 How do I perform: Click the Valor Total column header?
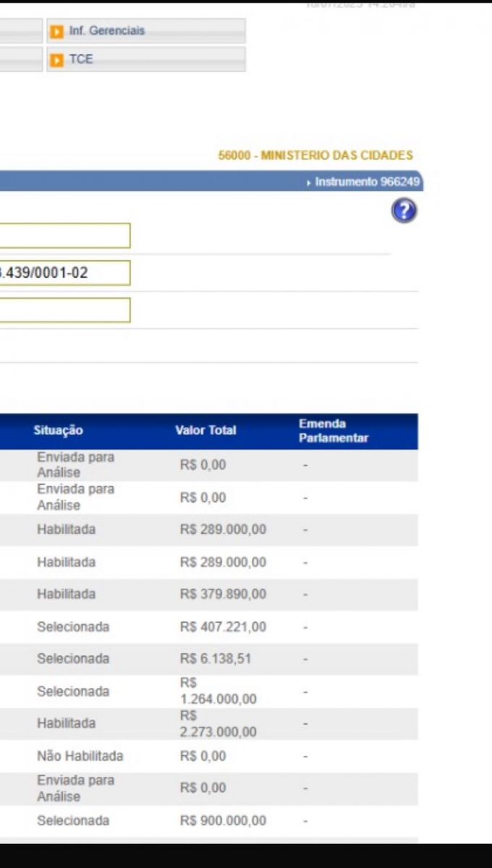pos(205,430)
